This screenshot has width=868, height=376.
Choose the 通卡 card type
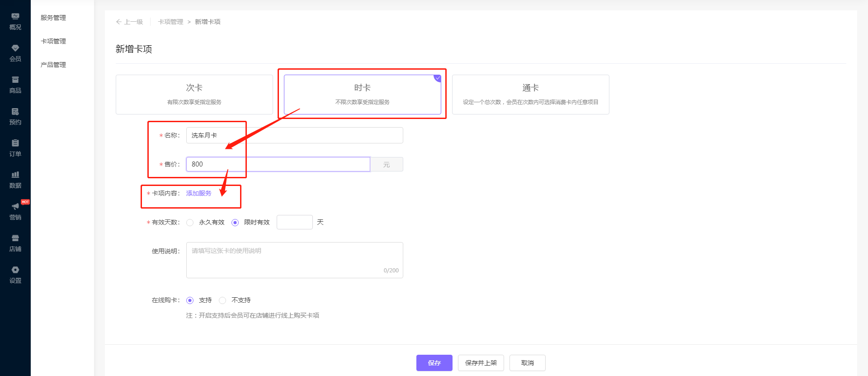[x=531, y=95]
